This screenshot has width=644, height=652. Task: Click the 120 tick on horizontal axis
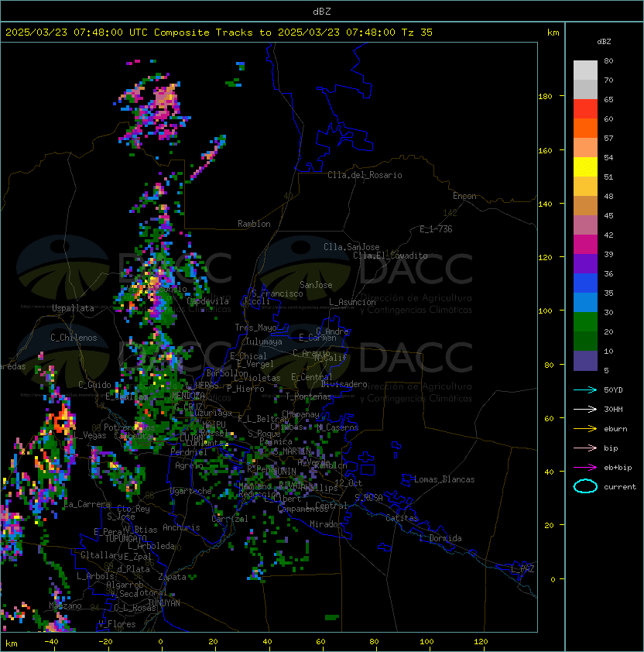(481, 642)
